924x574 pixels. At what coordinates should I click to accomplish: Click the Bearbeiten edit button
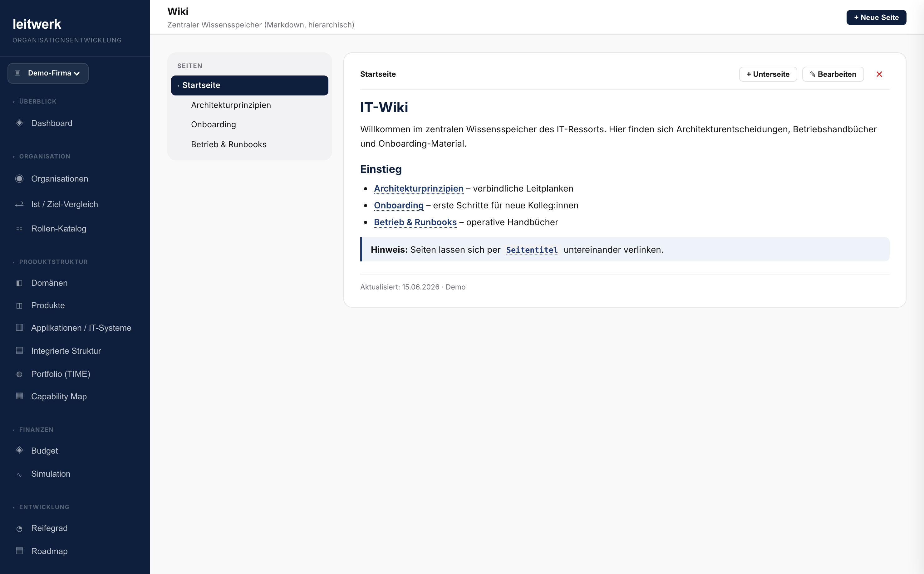[833, 75]
